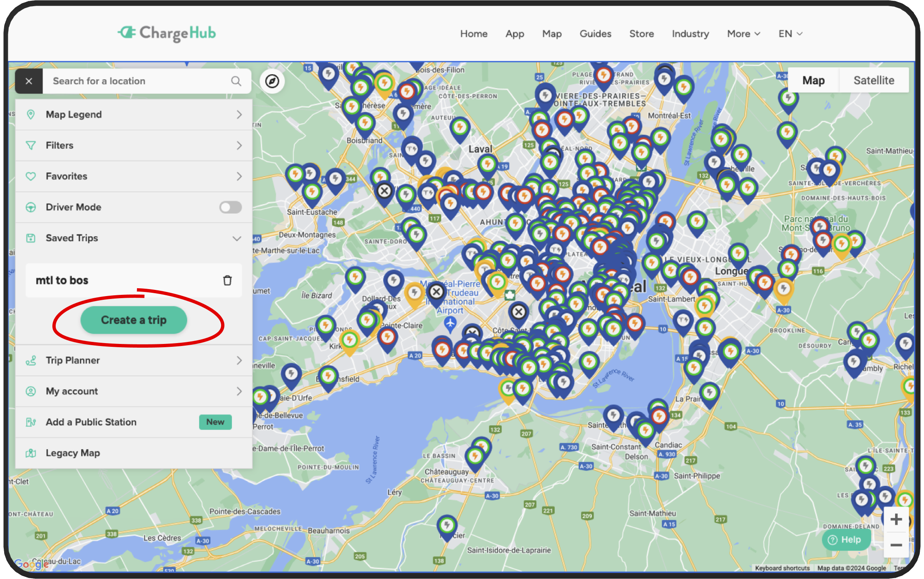Image resolution: width=924 pixels, height=579 pixels.
Task: Enable the Driver Mode toggle
Action: pos(230,207)
